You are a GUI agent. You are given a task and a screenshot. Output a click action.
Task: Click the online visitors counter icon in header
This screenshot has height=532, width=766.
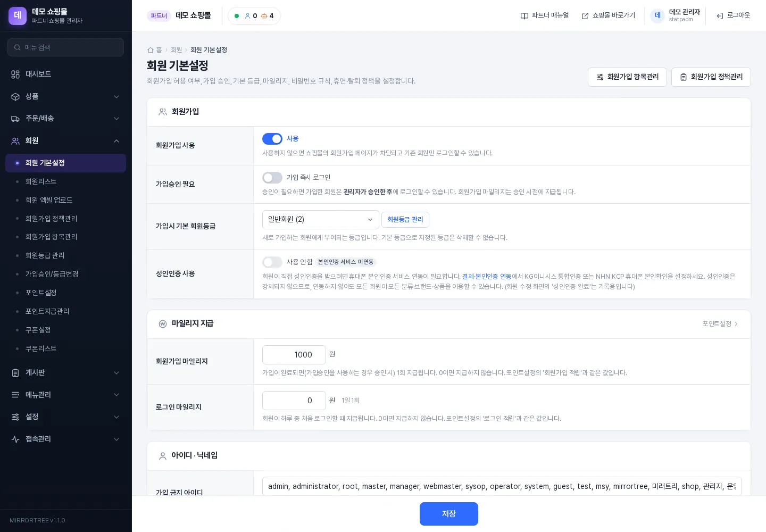pos(247,16)
